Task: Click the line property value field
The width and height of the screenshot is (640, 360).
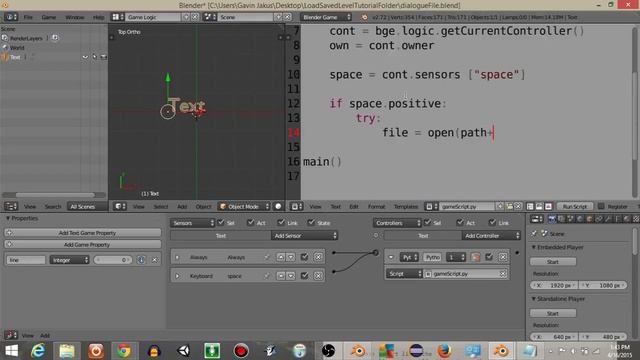Action: tap(113, 260)
